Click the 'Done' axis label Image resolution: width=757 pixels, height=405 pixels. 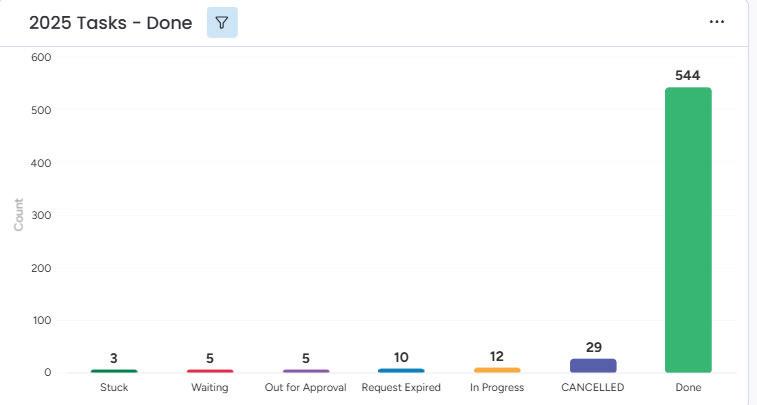[688, 388]
